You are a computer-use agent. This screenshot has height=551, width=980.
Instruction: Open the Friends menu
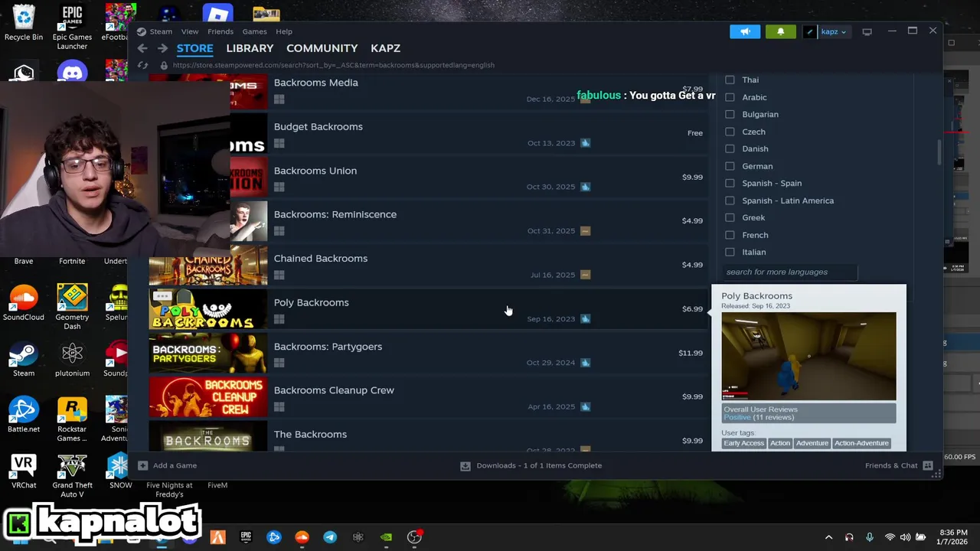coord(220,31)
